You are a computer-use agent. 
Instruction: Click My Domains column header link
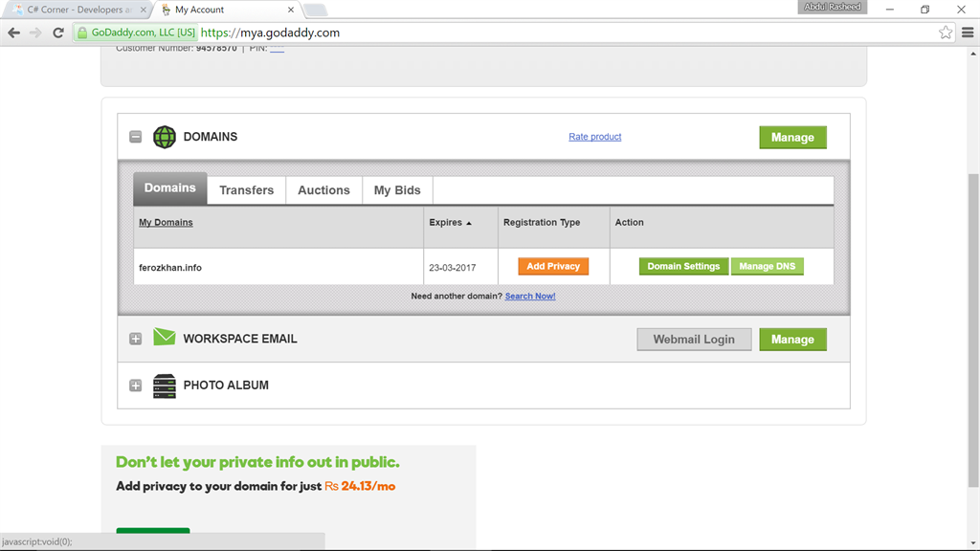coord(166,222)
